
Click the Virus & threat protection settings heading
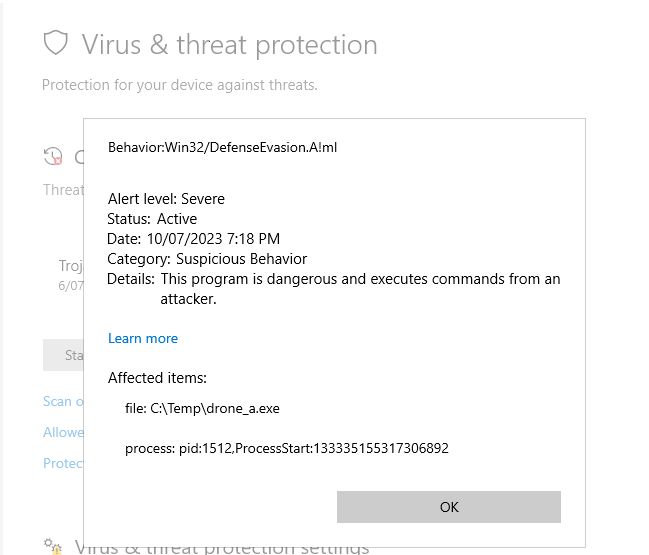point(222,547)
